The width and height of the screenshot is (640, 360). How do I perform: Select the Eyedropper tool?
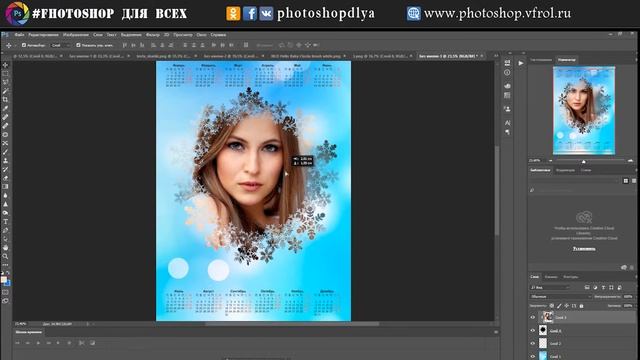coord(5,109)
